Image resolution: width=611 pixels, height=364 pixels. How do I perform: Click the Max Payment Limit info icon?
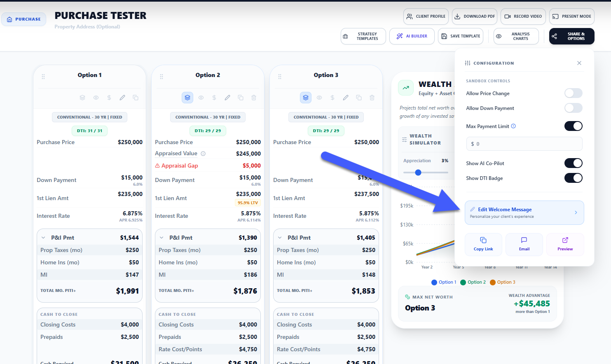[513, 126]
